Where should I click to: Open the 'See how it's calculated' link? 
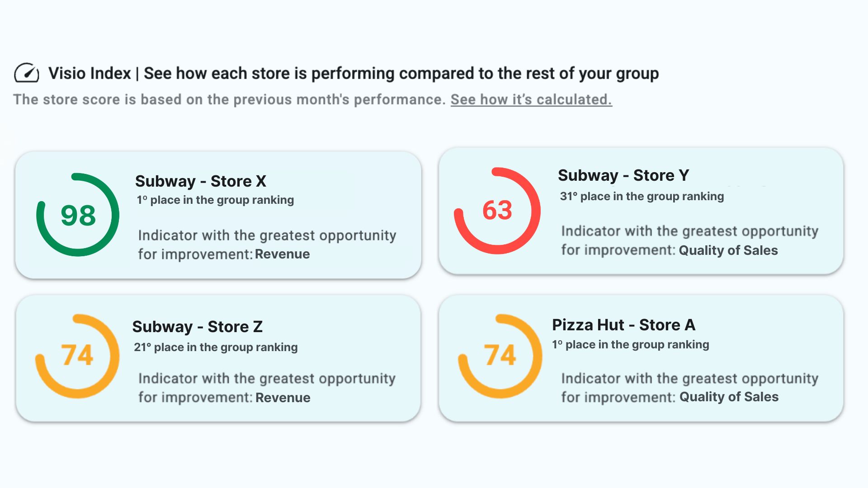coord(531,99)
